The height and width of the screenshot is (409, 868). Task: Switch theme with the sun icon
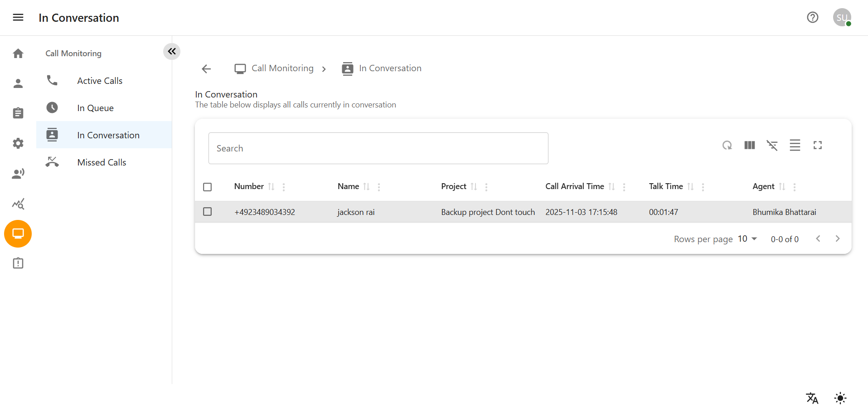840,398
